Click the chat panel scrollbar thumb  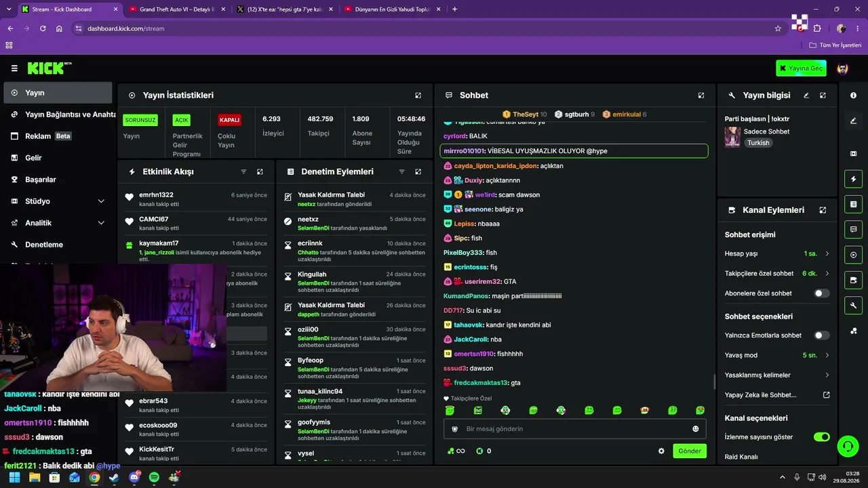tap(714, 382)
